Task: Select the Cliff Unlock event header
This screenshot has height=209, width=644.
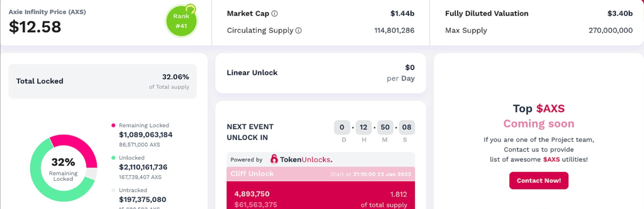Action: (x=320, y=174)
